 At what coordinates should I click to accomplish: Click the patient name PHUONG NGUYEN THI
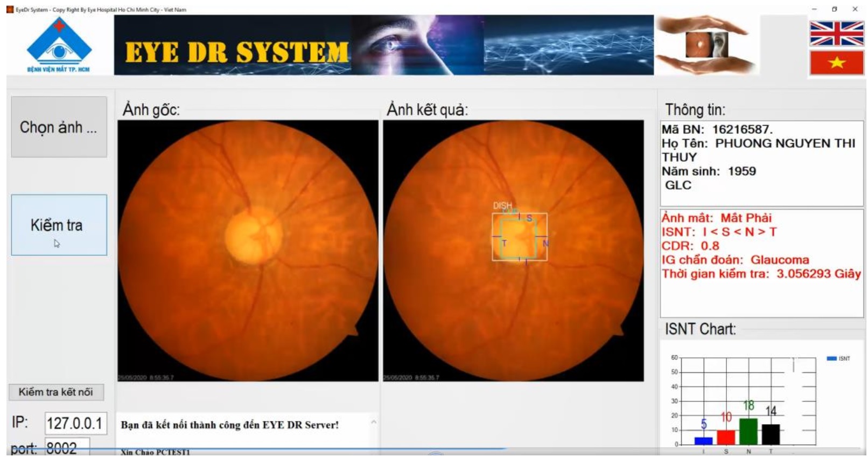[785, 143]
